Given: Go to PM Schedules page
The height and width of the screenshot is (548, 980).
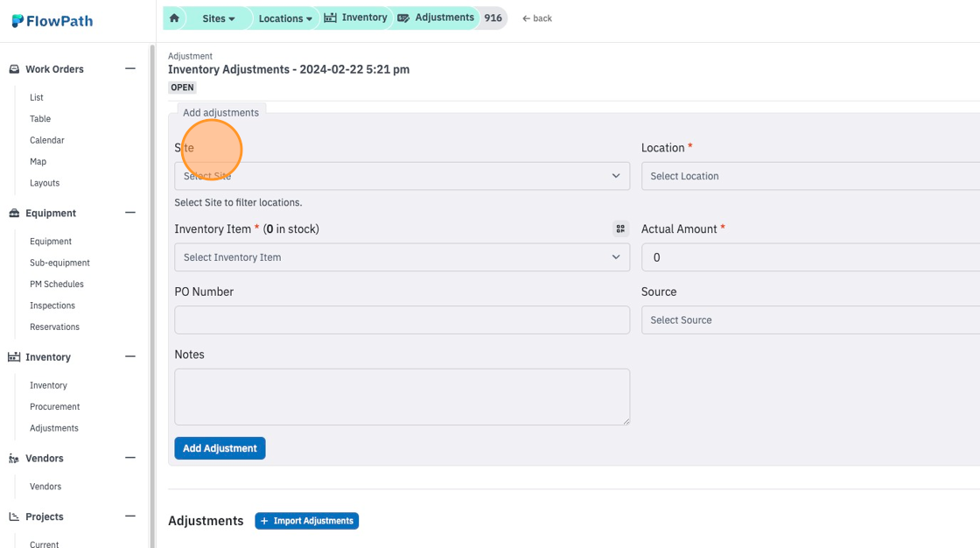Looking at the screenshot, I should 56,284.
